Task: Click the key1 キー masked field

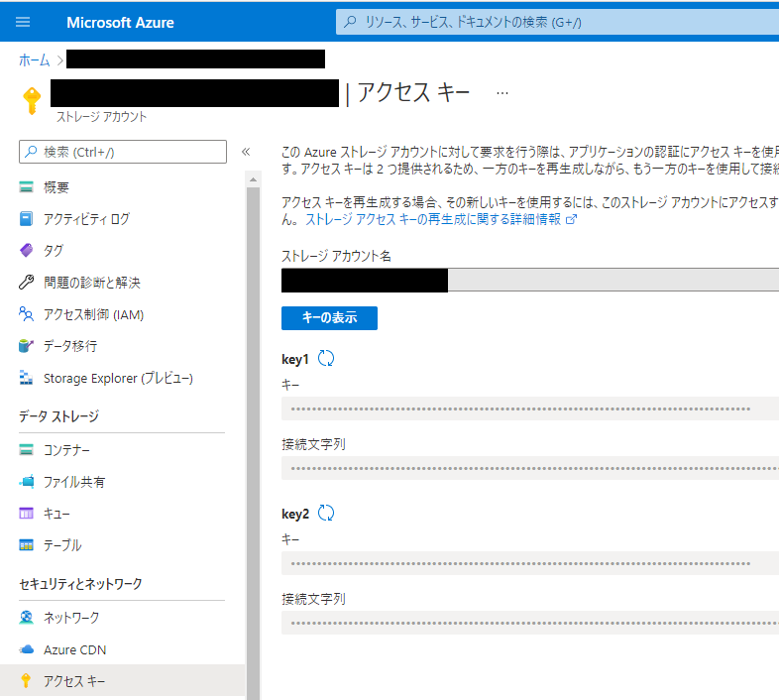Action: [530, 408]
